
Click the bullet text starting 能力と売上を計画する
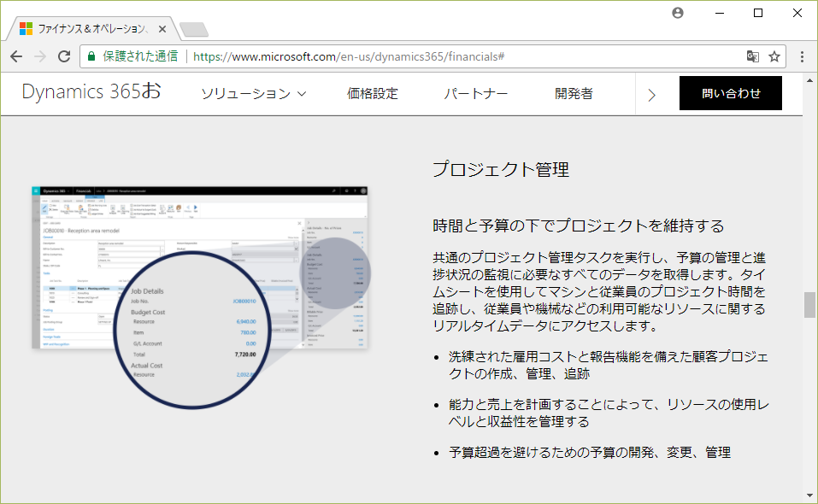609,413
